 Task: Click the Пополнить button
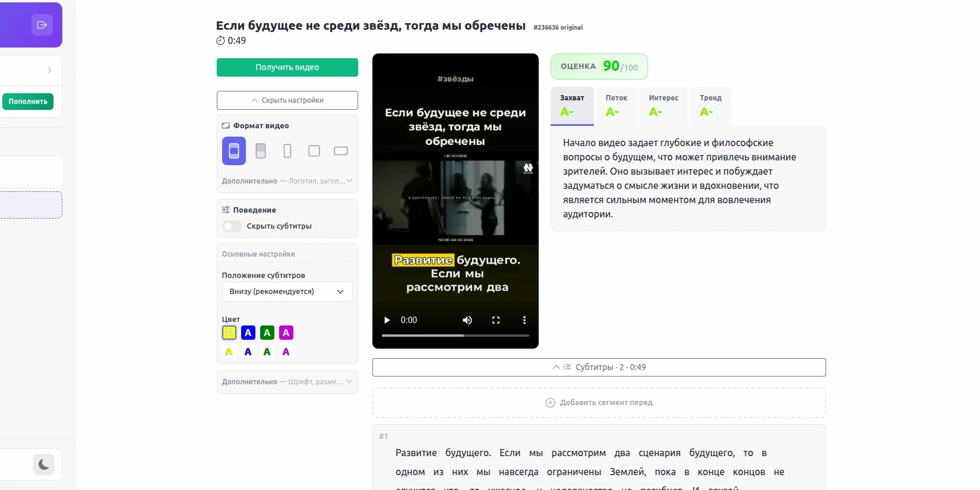[x=28, y=102]
